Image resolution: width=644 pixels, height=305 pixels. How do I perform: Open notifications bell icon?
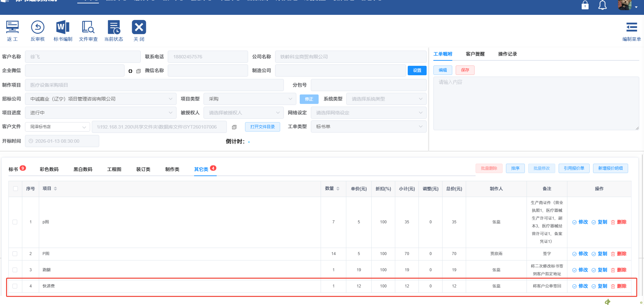(602, 5)
